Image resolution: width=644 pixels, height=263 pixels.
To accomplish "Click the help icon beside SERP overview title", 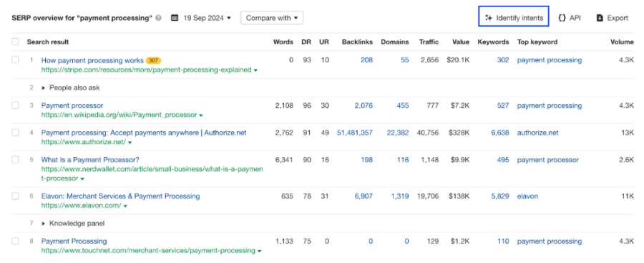I will 159,18.
